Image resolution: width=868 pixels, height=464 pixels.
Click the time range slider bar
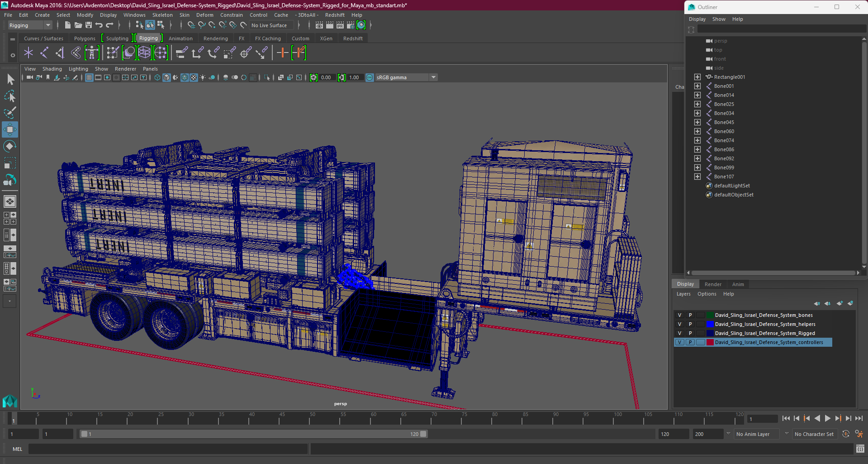point(253,434)
